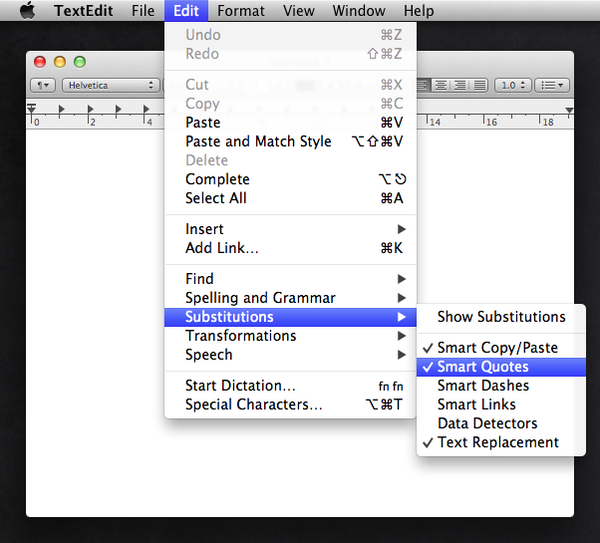The width and height of the screenshot is (600, 543).
Task: Expand the Insert submenu
Action: click(x=290, y=229)
